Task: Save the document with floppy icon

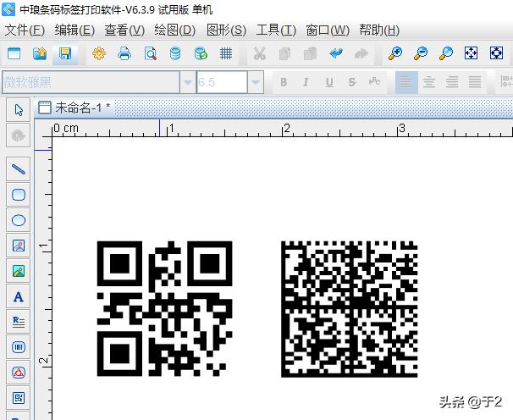Action: pyautogui.click(x=65, y=53)
